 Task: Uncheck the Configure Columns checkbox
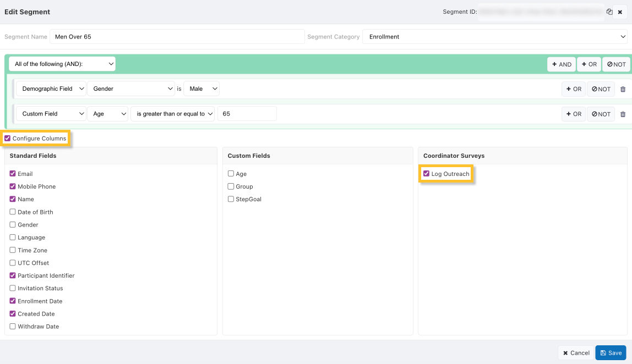(8, 139)
